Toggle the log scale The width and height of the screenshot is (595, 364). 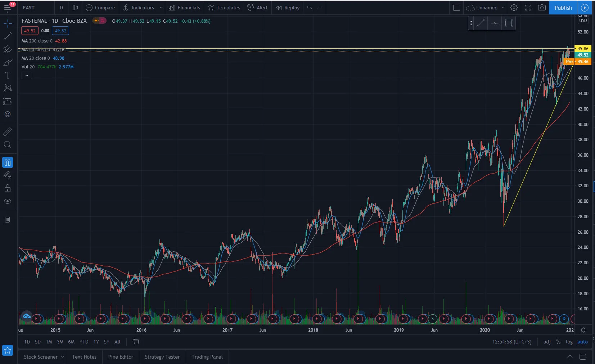point(569,342)
